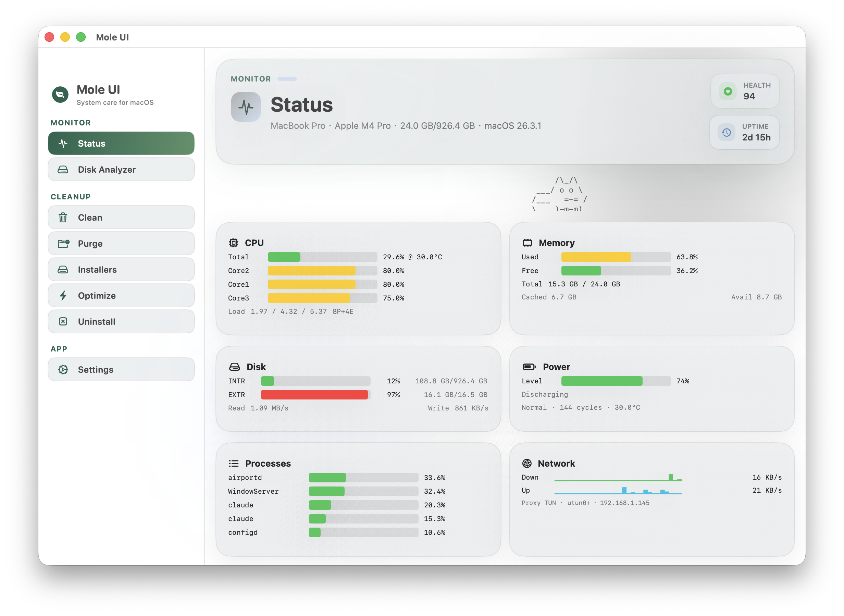Click the '20.3%' claude process value
844x616 pixels.
(x=435, y=505)
